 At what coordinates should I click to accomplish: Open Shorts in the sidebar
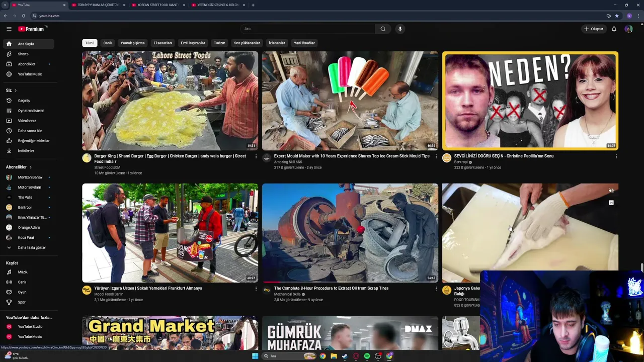pyautogui.click(x=28, y=54)
